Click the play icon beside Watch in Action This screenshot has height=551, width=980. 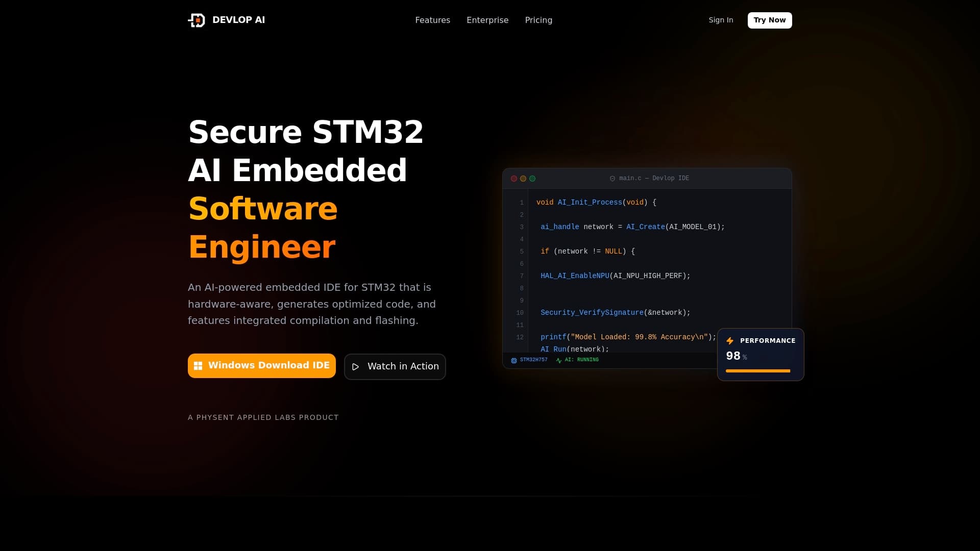pos(356,367)
